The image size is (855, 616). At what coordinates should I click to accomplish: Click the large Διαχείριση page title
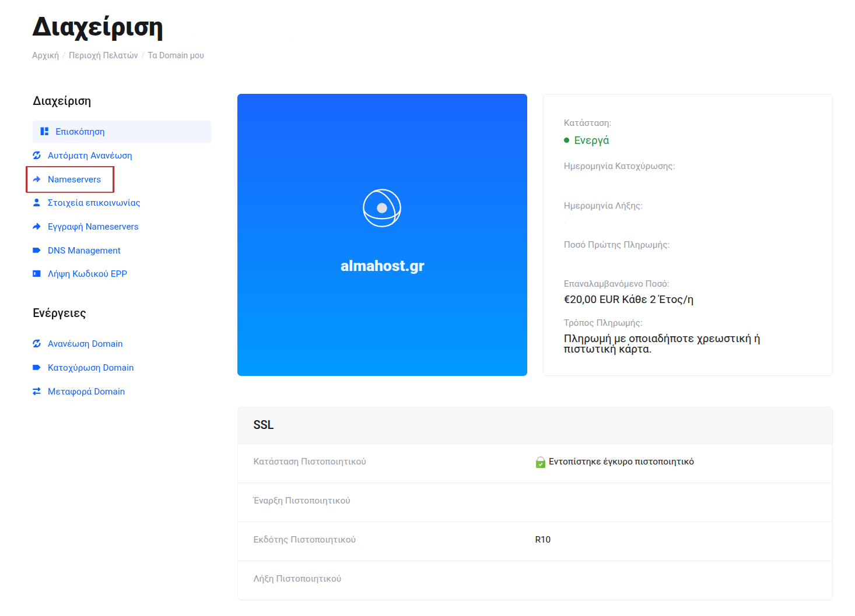(x=97, y=27)
